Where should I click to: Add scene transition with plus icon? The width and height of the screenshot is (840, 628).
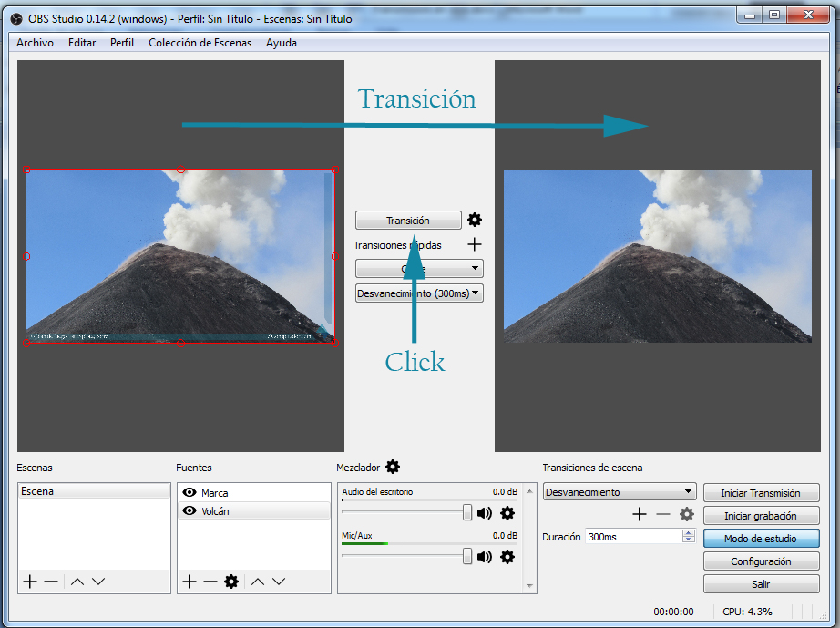tap(640, 514)
